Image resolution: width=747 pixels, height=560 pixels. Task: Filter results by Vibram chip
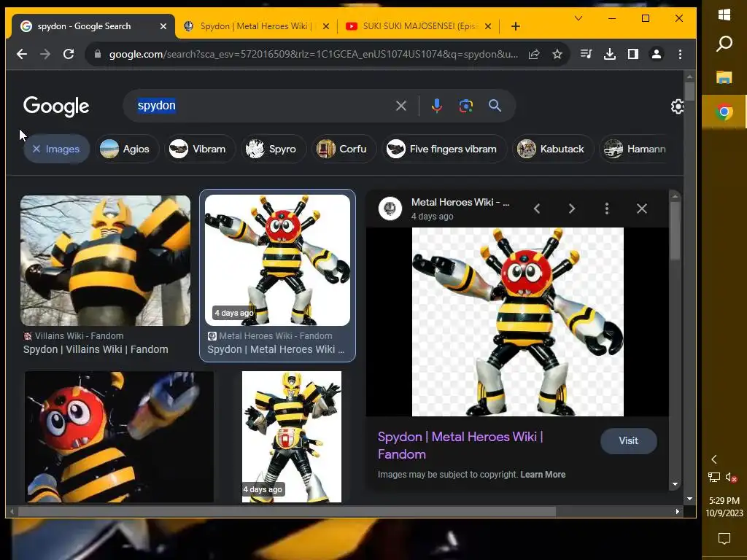tap(200, 149)
